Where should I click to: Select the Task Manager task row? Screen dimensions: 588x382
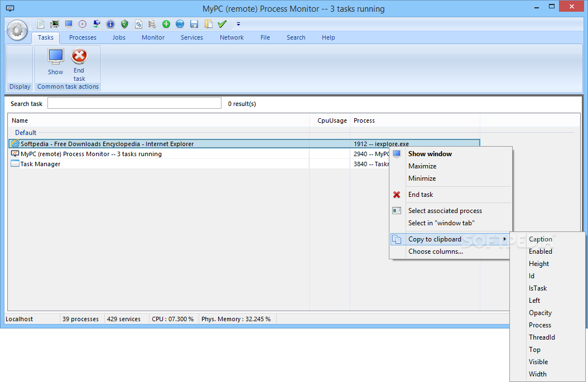tap(199, 164)
